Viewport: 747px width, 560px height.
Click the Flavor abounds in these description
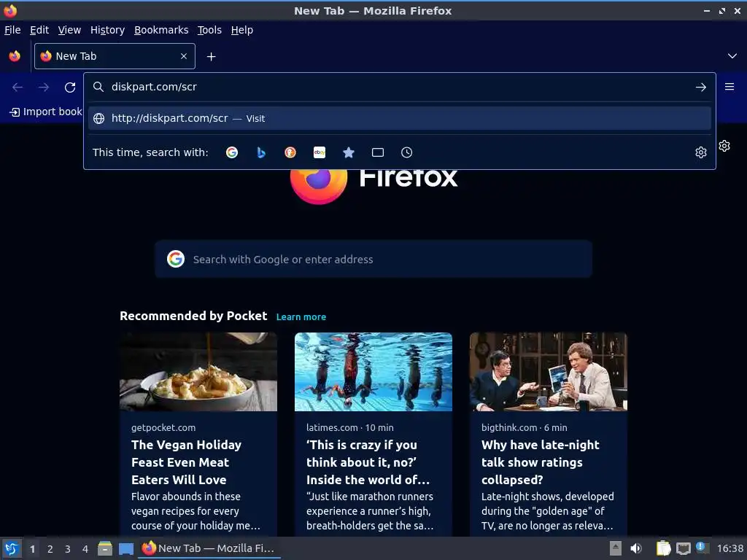[196, 511]
